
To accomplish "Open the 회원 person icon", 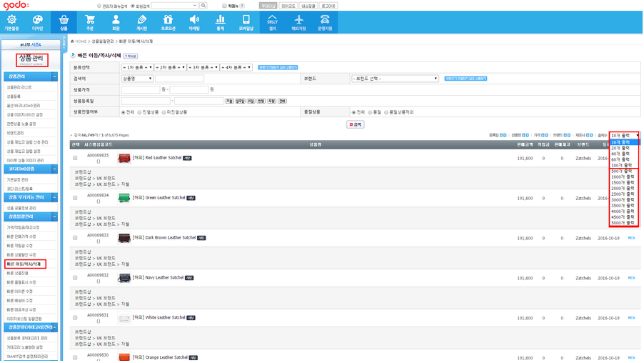I will coord(116,21).
